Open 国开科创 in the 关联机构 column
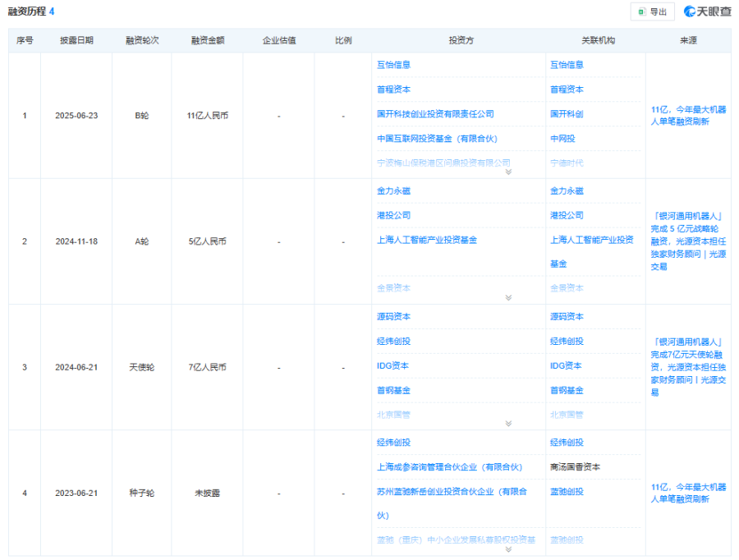This screenshot has height=560, width=739. [x=567, y=114]
